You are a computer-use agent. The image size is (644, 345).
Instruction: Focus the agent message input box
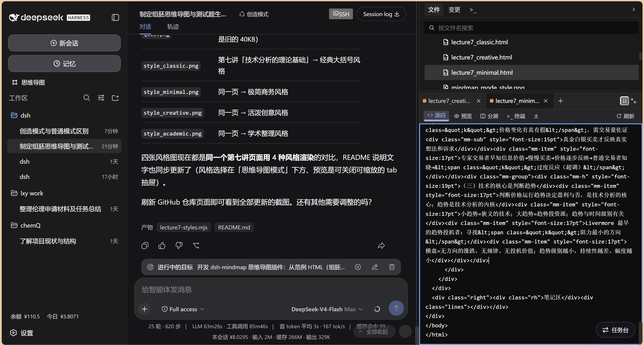(271, 290)
